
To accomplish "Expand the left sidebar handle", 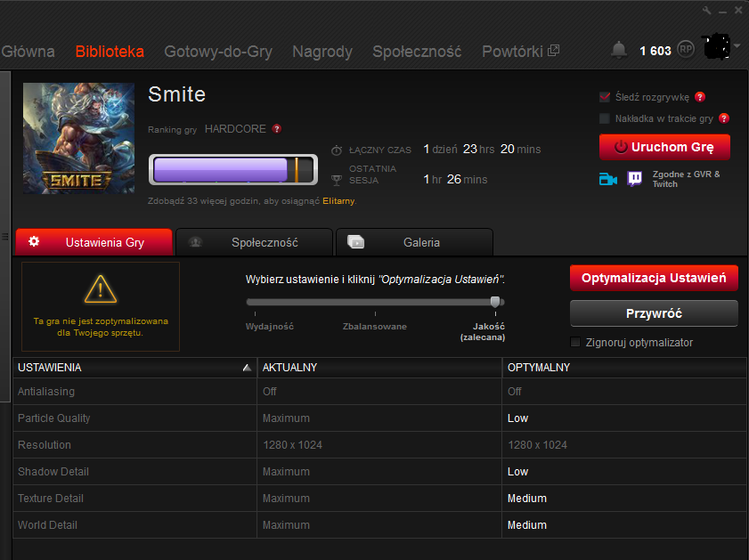I will [x=4, y=236].
